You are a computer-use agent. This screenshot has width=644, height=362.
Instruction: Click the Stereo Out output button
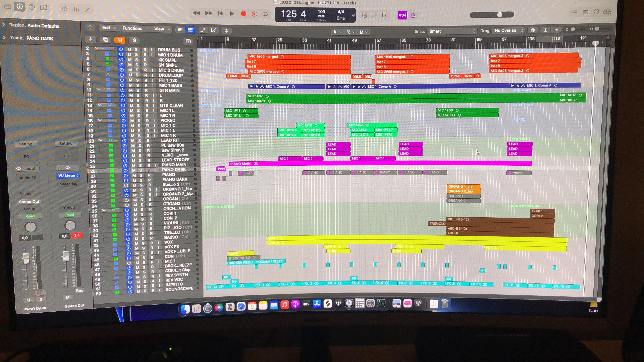29,202
